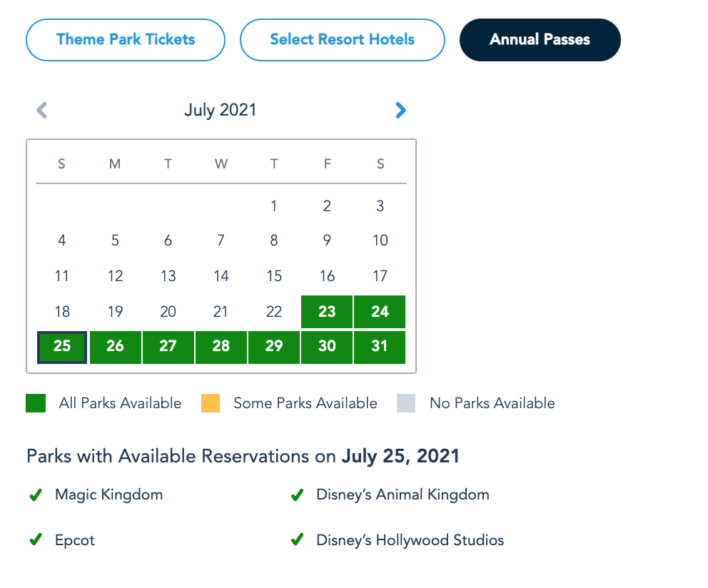Select the Annual Passes tab
This screenshot has height=588, width=708.
540,39
